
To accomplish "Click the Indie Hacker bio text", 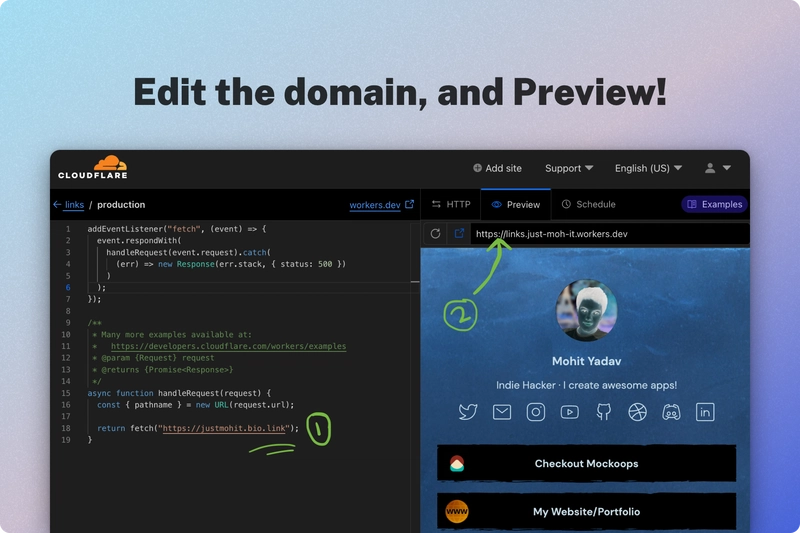I will [586, 385].
